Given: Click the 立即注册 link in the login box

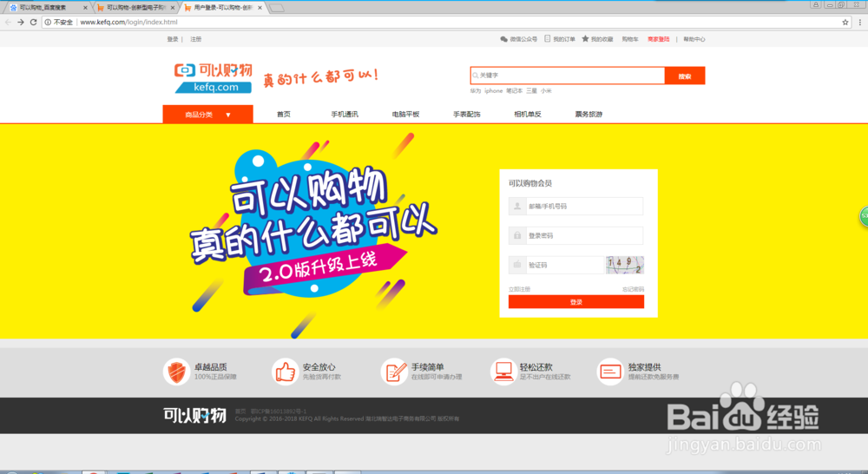Looking at the screenshot, I should 519,289.
